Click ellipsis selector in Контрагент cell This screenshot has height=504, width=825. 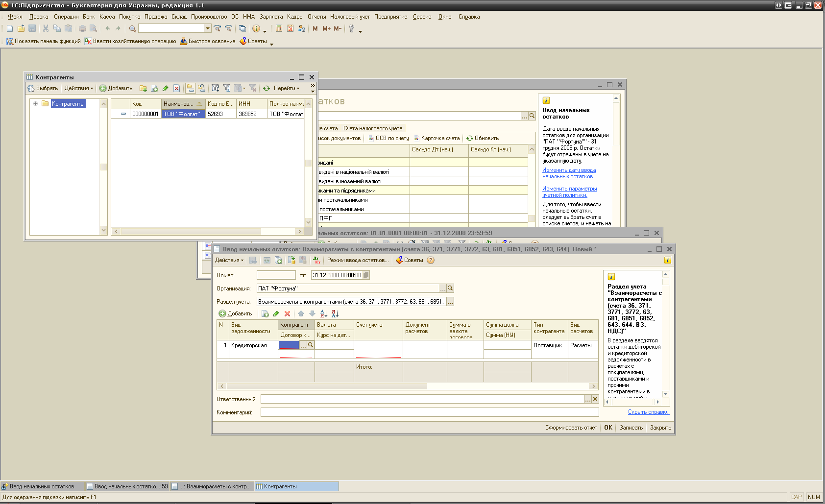(303, 345)
